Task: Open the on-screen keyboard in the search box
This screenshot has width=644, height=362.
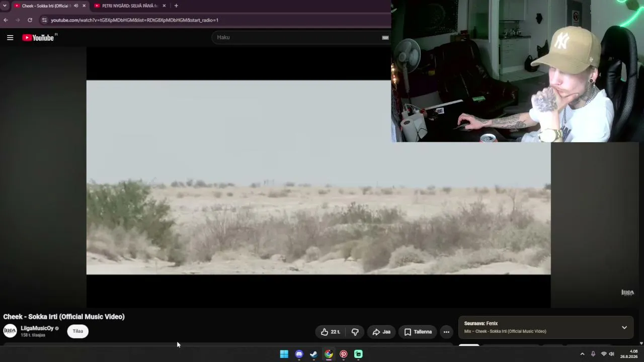Action: (385, 37)
